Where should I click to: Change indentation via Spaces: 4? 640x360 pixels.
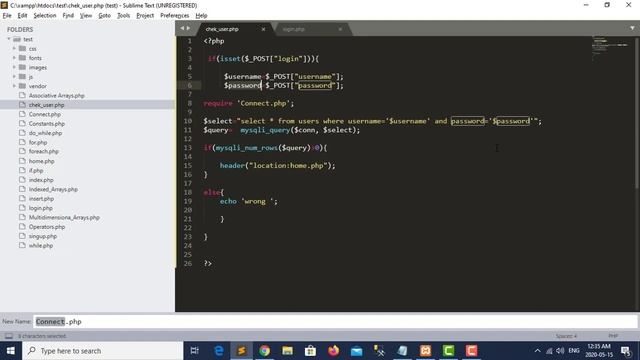(566, 336)
